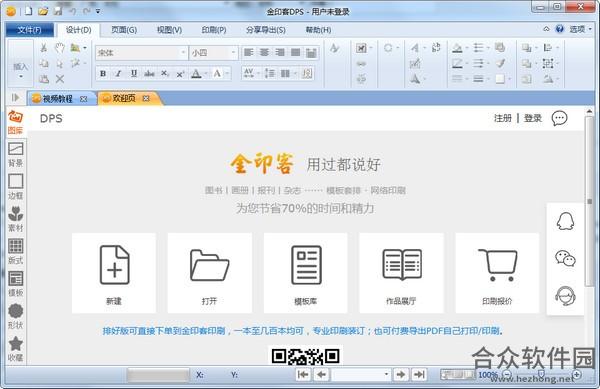Expand the 小四 font size dropdown

[233, 52]
